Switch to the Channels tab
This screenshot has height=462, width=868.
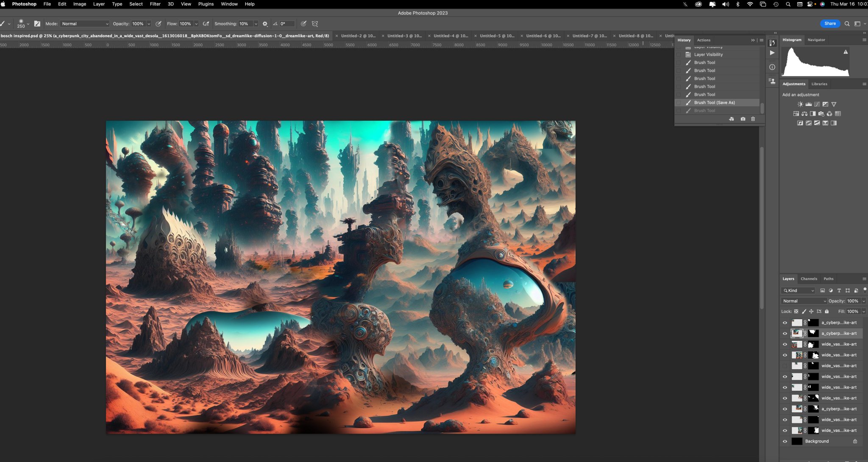point(809,279)
